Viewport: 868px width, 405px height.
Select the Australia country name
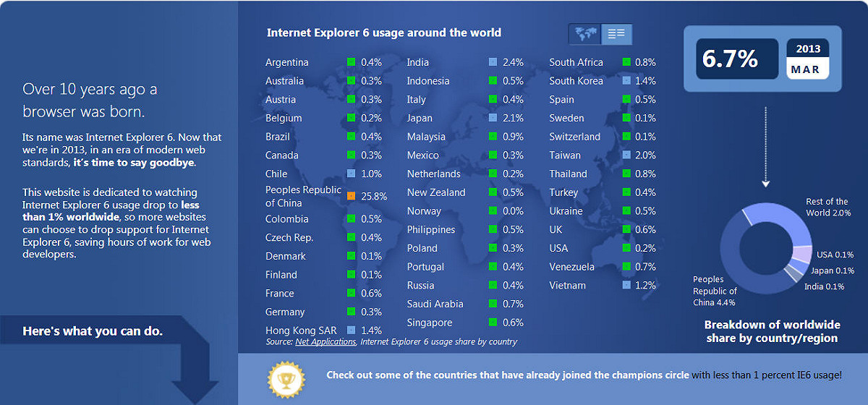pyautogui.click(x=284, y=81)
